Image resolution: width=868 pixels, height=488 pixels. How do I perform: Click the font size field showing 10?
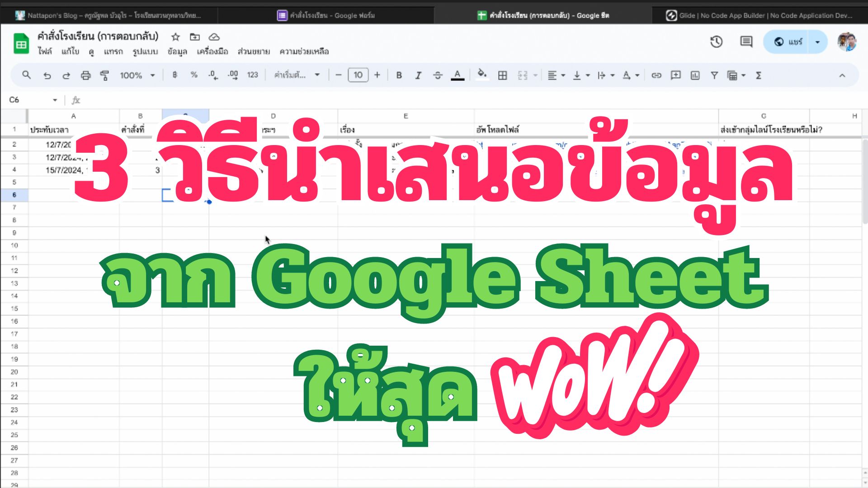click(x=358, y=75)
